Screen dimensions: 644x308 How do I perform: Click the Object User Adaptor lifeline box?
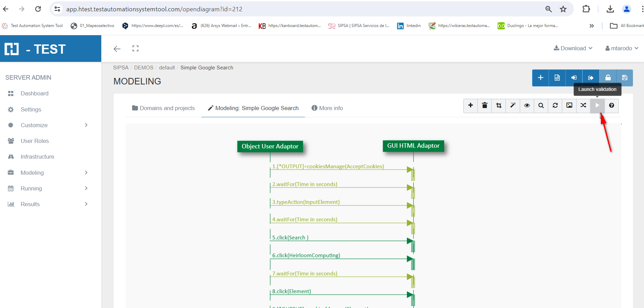pyautogui.click(x=270, y=146)
